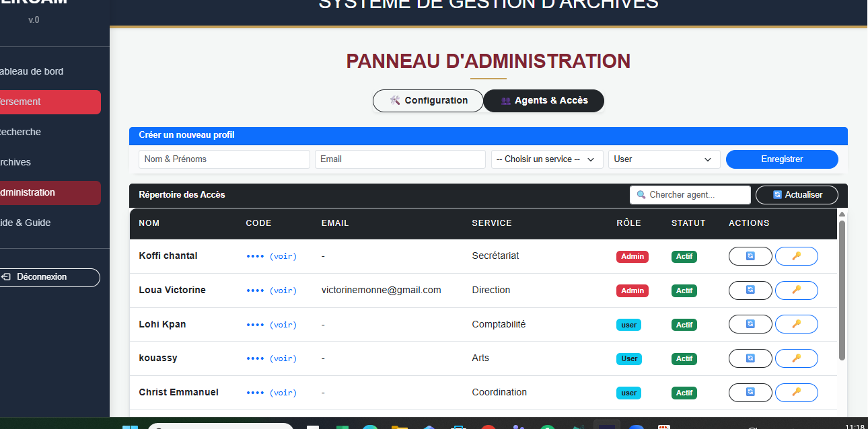Reveal the code for Koffi chantal via voir
This screenshot has width=868, height=429.
283,256
